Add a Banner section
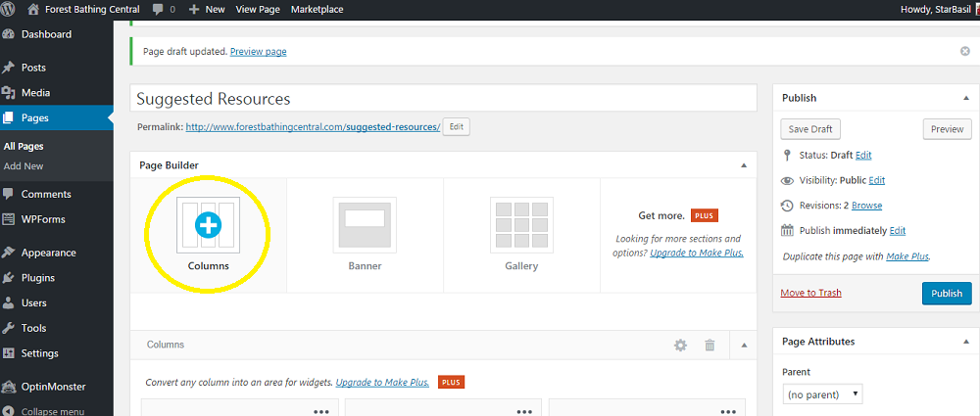Viewport: 980px width, 416px height. (x=365, y=235)
